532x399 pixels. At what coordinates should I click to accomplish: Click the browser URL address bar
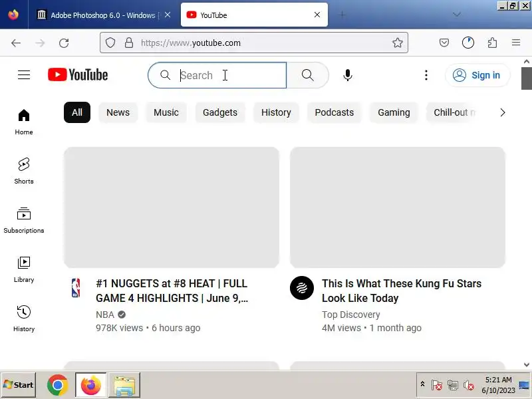point(254,43)
